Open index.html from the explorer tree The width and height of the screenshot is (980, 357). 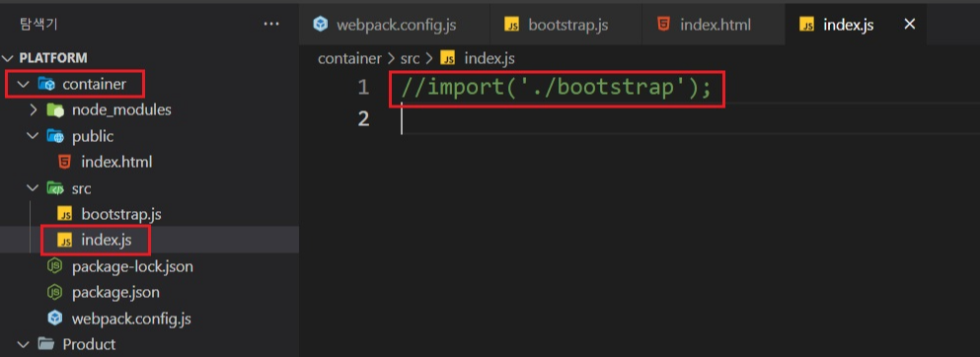tap(116, 163)
